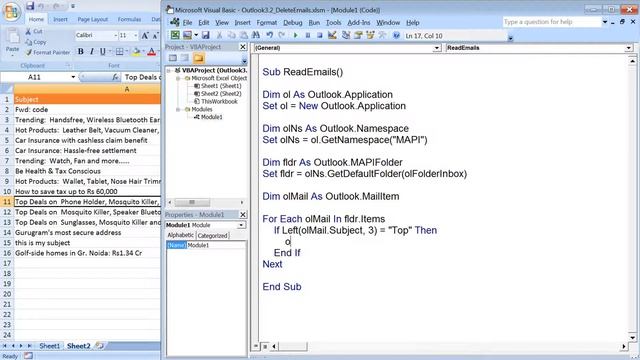Image resolution: width=640 pixels, height=360 pixels.
Task: Click Find binoculars icon in VBA toolbar
Action: click(256, 36)
